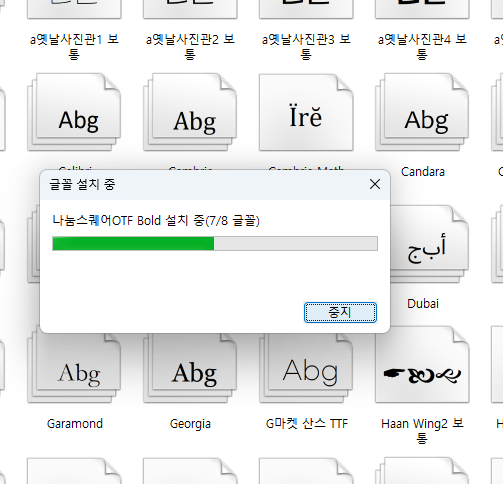Select the G마켓 산스 TTF font icon
The width and height of the screenshot is (503, 484).
306,368
